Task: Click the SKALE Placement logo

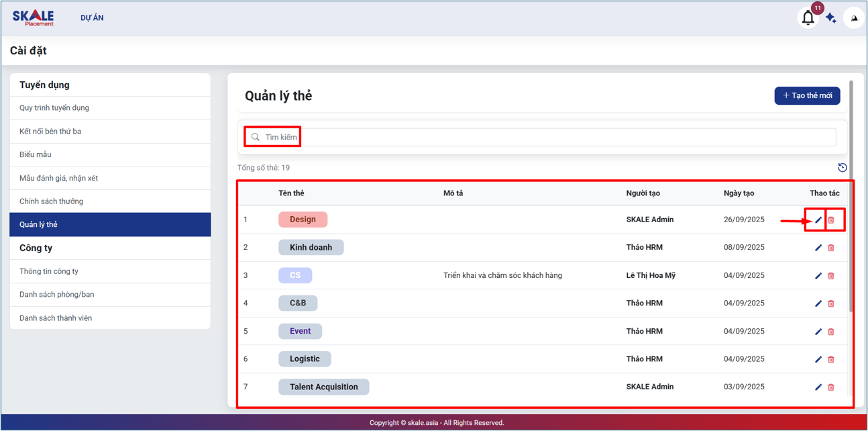Action: point(33,18)
